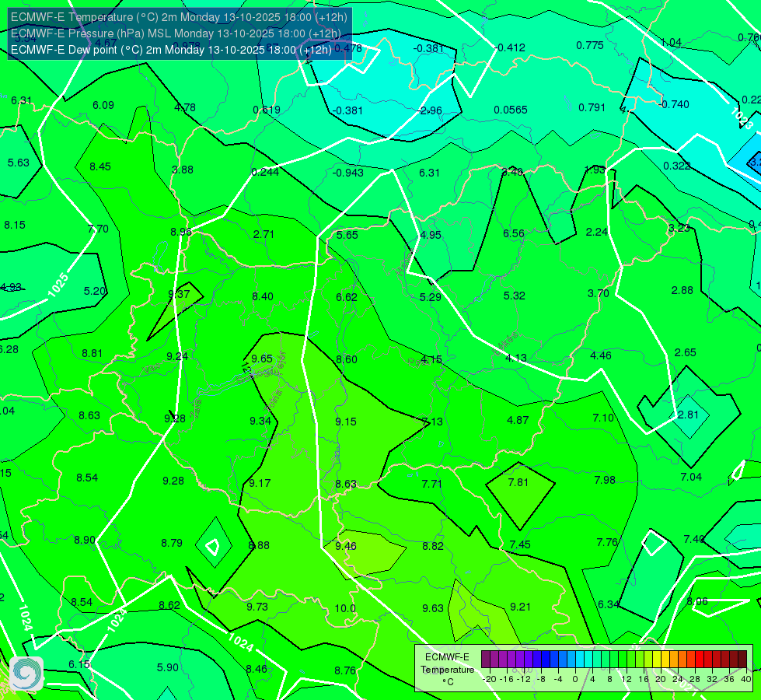761x700 pixels.
Task: Click the 9.21 dew point value
Action: (x=520, y=607)
